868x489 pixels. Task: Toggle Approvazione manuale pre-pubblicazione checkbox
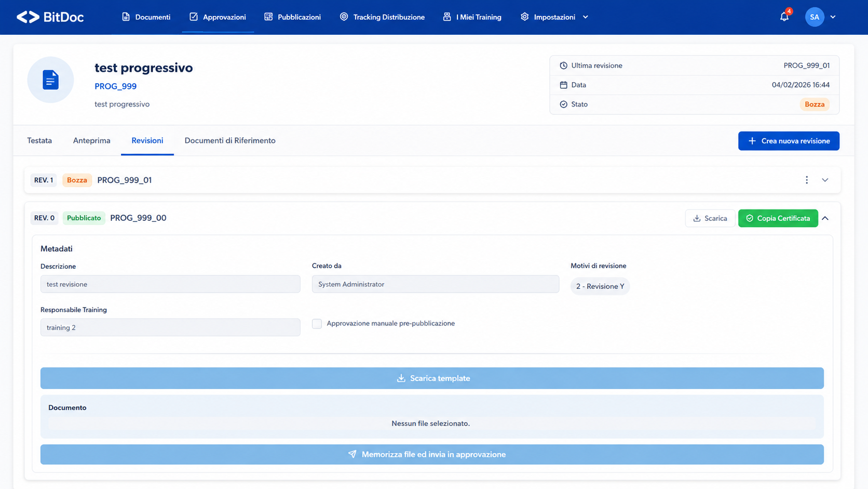317,324
